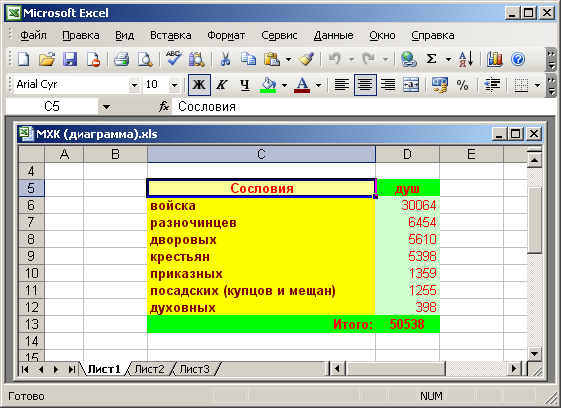The height and width of the screenshot is (408, 561).
Task: Click the New workbook icon
Action: 24,59
